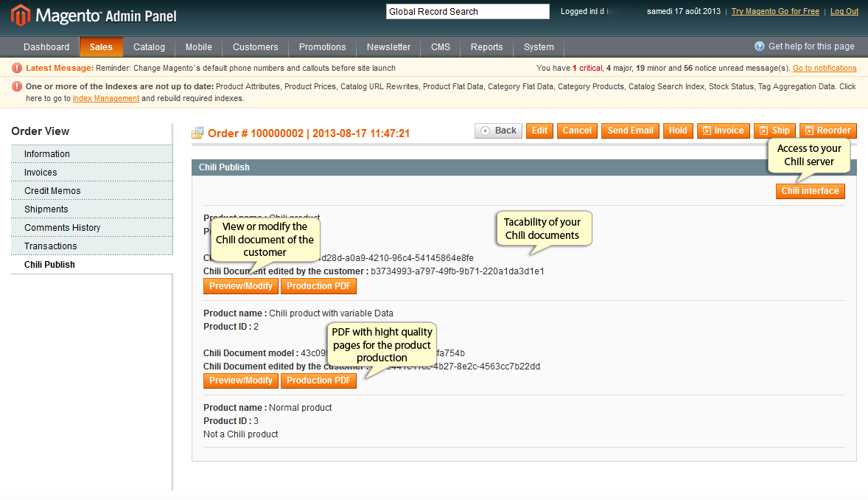Image resolution: width=868 pixels, height=500 pixels.
Task: Click the Reorder button
Action: tap(828, 131)
